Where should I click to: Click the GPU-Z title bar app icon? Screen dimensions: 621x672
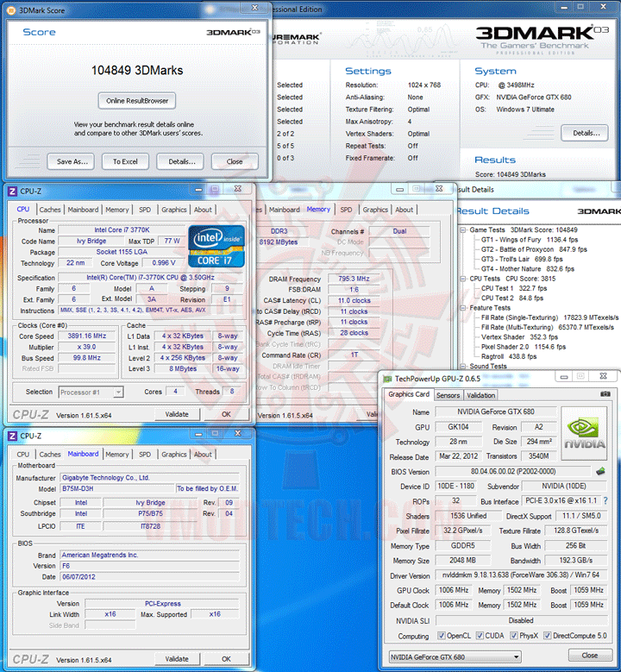[388, 379]
